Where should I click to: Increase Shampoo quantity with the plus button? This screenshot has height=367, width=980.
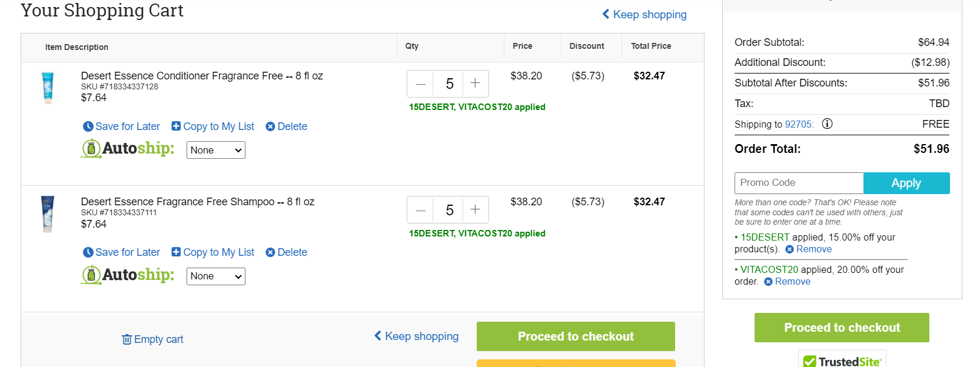[476, 209]
